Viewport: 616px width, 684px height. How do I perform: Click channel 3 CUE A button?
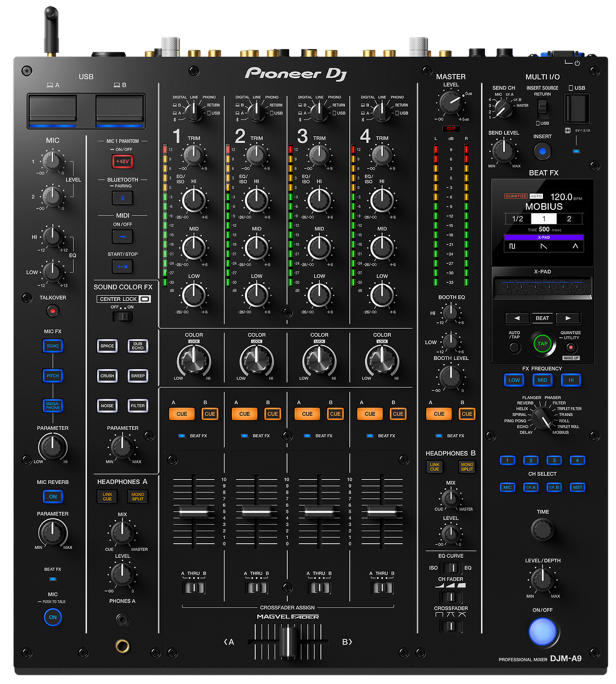(x=307, y=414)
